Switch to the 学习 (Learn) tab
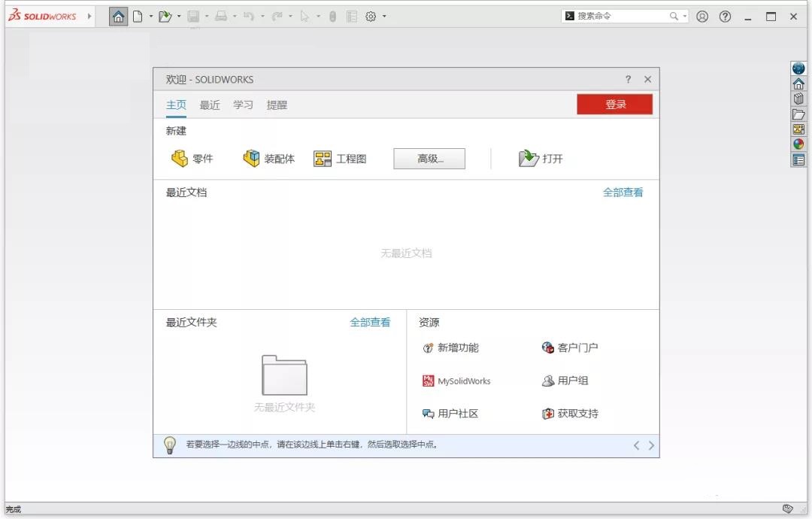Image resolution: width=812 pixels, height=519 pixels. point(242,105)
